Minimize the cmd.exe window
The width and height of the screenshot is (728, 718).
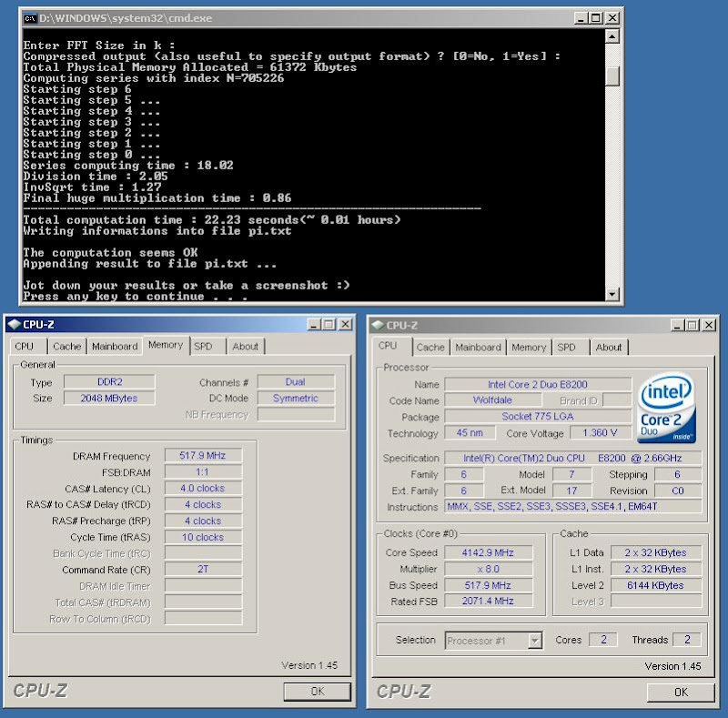click(x=581, y=18)
